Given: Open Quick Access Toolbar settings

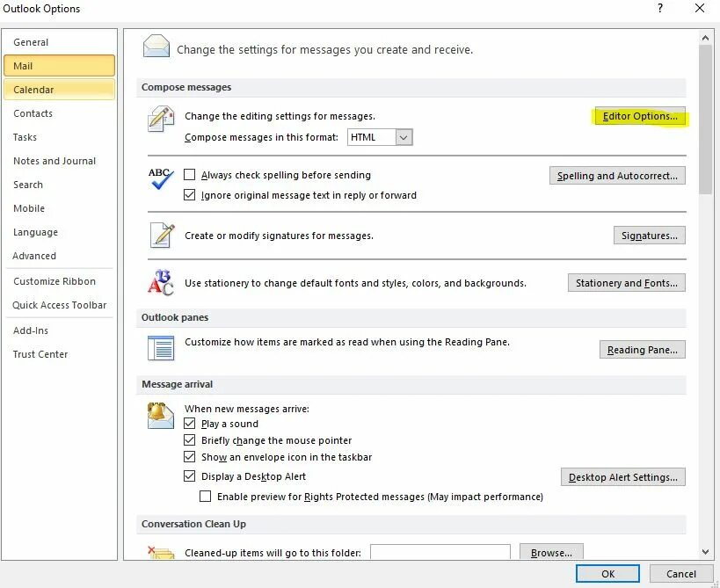Looking at the screenshot, I should click(59, 305).
